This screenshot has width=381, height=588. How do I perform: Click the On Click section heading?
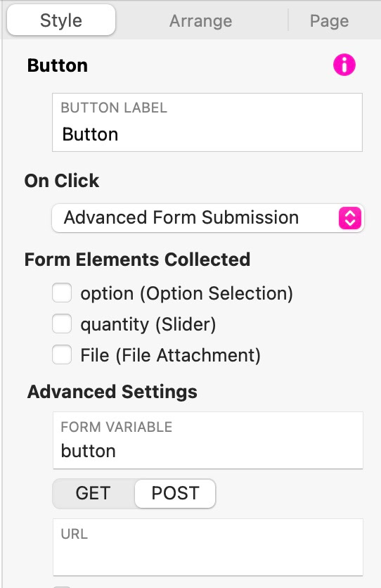[x=62, y=181]
